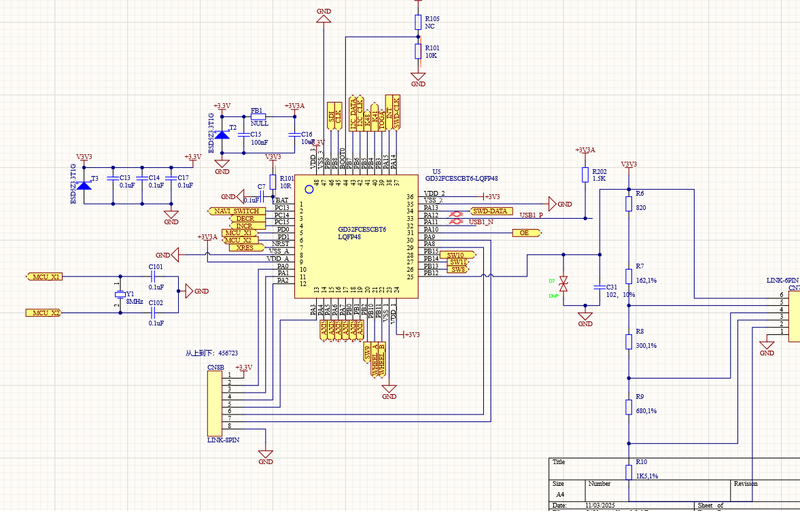The width and height of the screenshot is (800, 511).
Task: Click the +3V3A power port above R202
Action: coord(585,151)
